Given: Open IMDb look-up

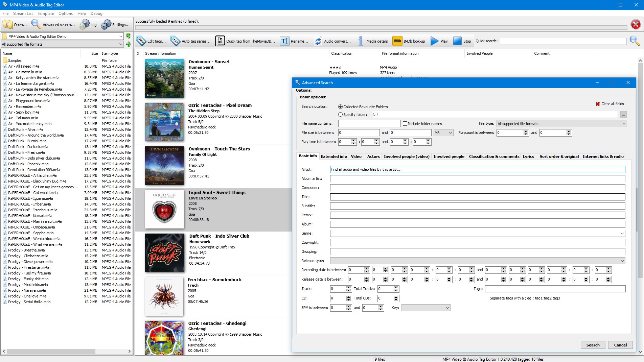Looking at the screenshot, I should [409, 41].
